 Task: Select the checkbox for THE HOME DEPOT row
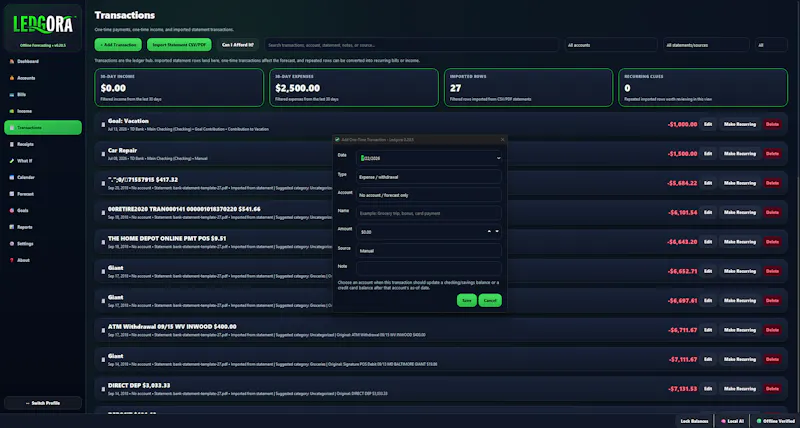pyautogui.click(x=103, y=242)
